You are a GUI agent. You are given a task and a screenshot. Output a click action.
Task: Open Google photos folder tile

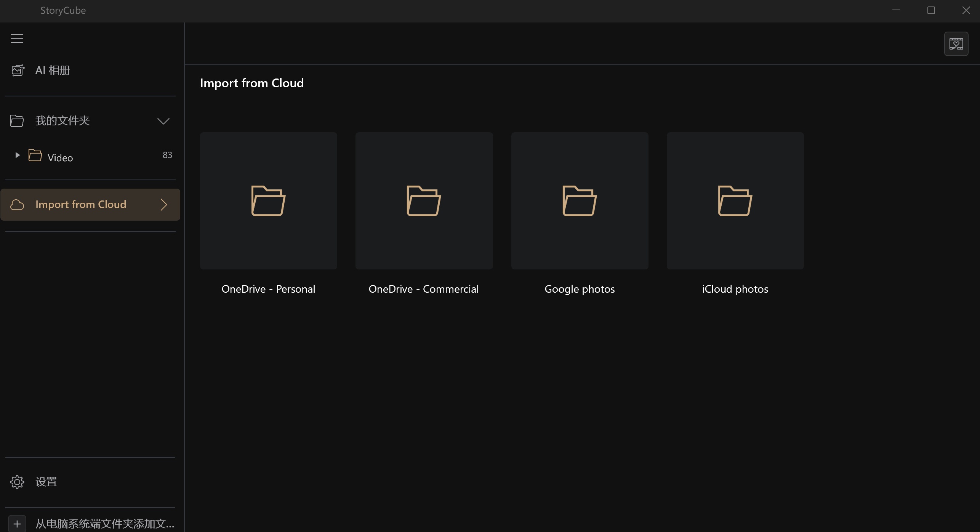(x=580, y=201)
